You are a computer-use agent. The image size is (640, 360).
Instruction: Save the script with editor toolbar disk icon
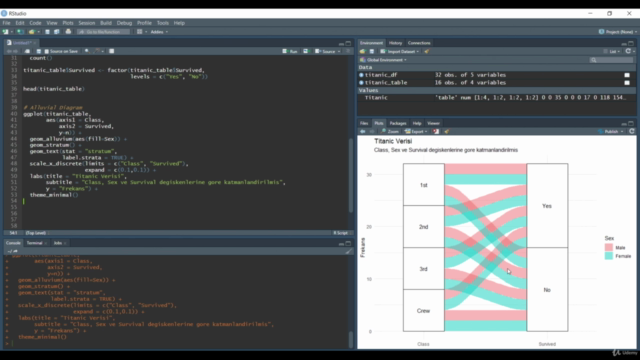[39, 51]
